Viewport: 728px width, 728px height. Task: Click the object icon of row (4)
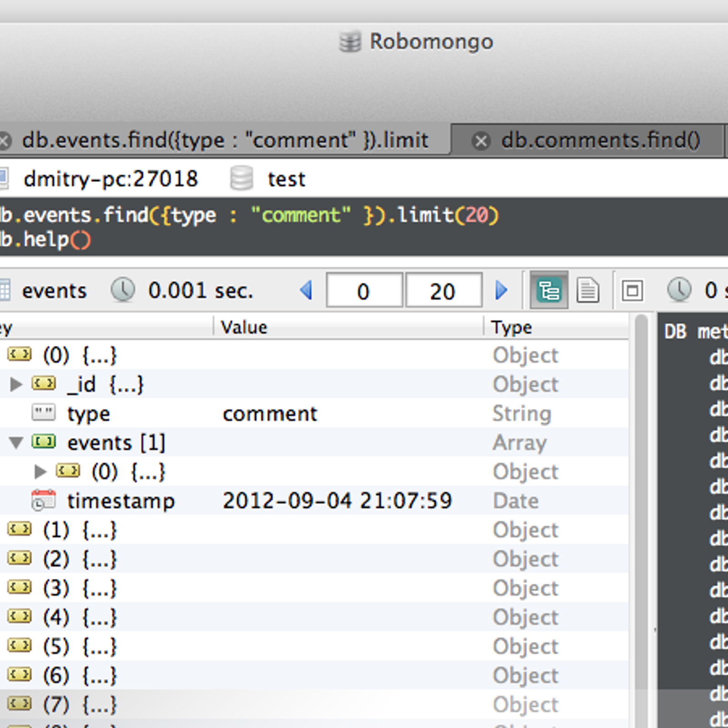(x=20, y=617)
